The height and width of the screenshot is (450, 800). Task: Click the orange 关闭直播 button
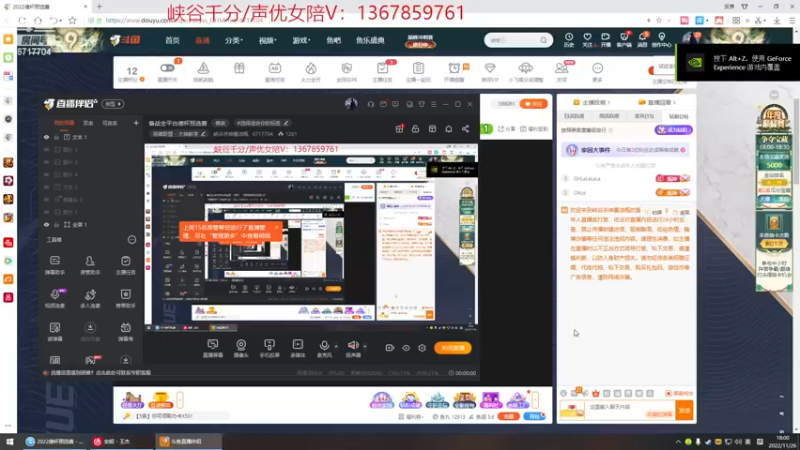click(x=453, y=348)
